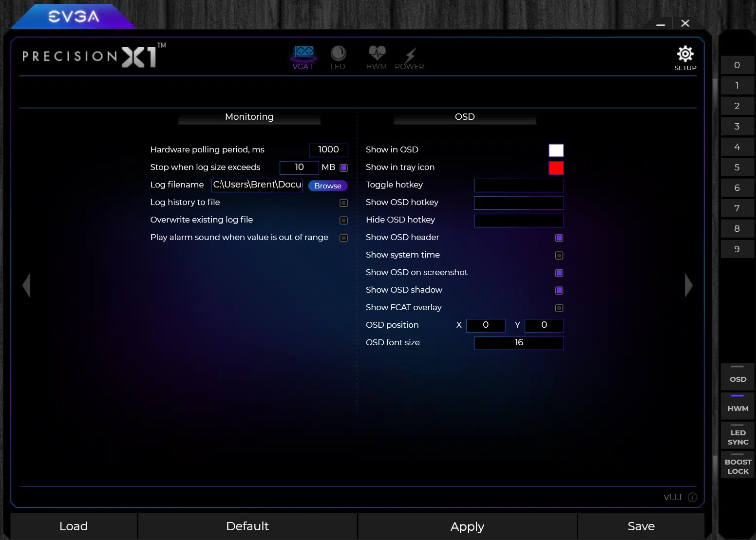Enable Show system time checkbox
Screen dimensions: 756x540
559,255
